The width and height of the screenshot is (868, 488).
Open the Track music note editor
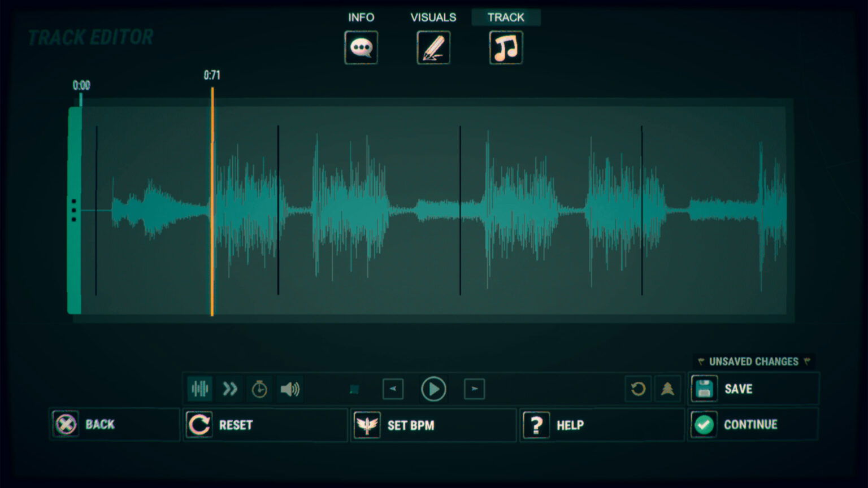(x=505, y=47)
